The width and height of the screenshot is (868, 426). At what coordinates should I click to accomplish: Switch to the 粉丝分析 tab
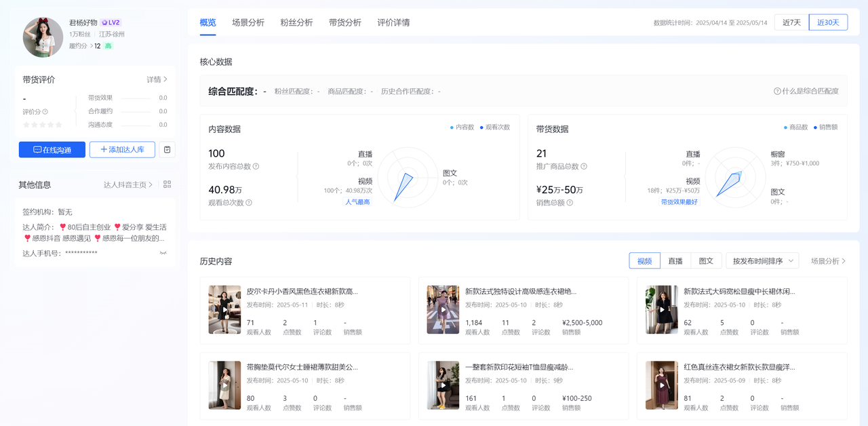click(296, 22)
